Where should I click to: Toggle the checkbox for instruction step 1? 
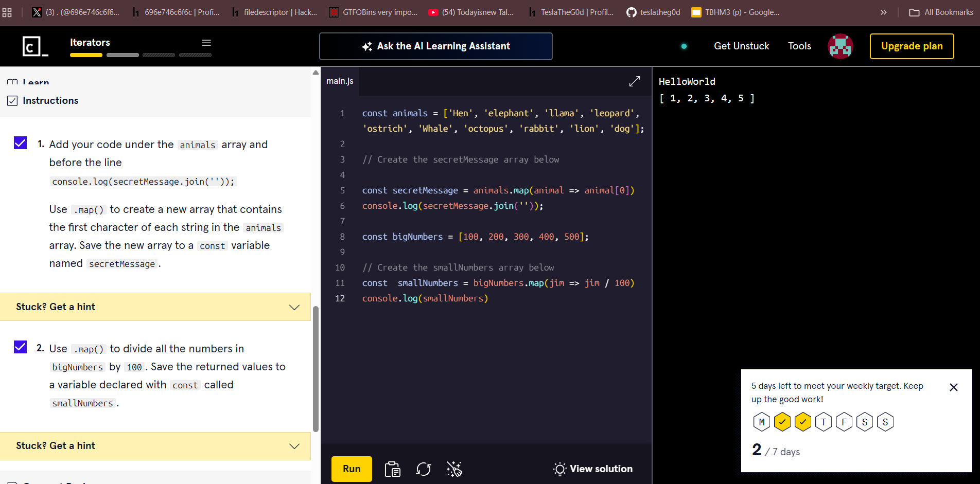pyautogui.click(x=20, y=143)
